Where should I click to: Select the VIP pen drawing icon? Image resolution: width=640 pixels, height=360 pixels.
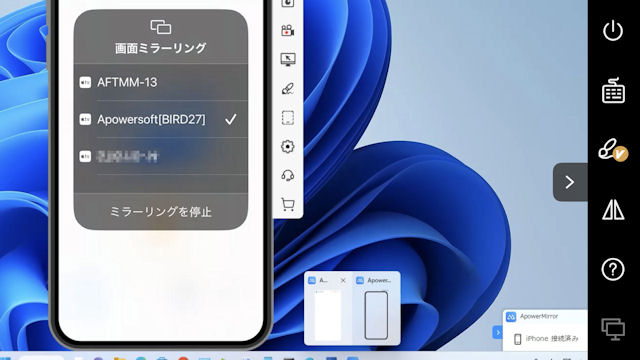(x=613, y=150)
